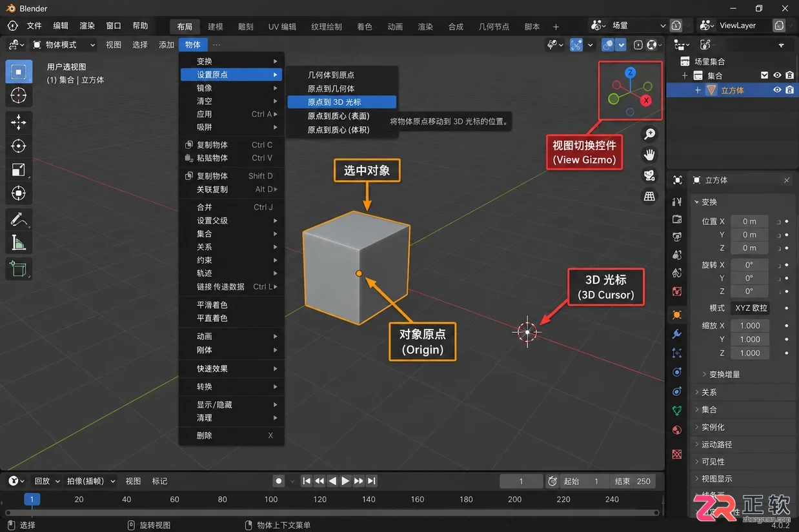Expand the 关系 relations panel
The width and height of the screenshot is (799, 532).
(x=709, y=392)
